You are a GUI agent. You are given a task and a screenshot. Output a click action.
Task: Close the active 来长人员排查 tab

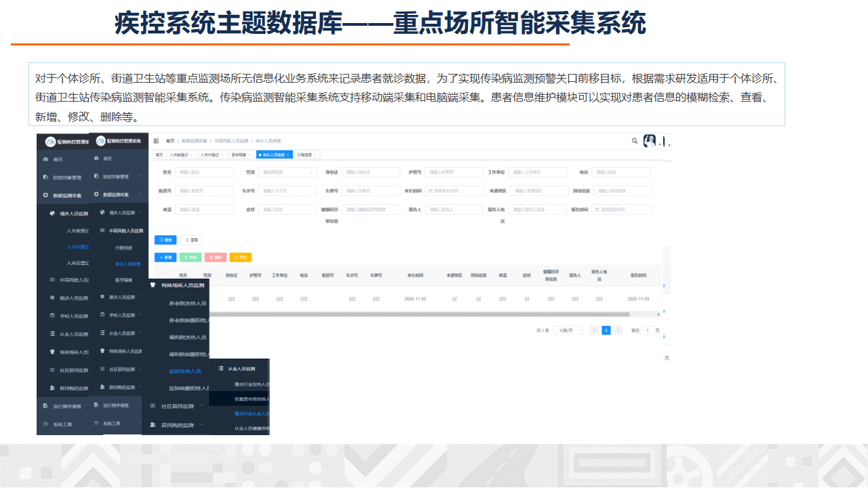pyautogui.click(x=288, y=155)
